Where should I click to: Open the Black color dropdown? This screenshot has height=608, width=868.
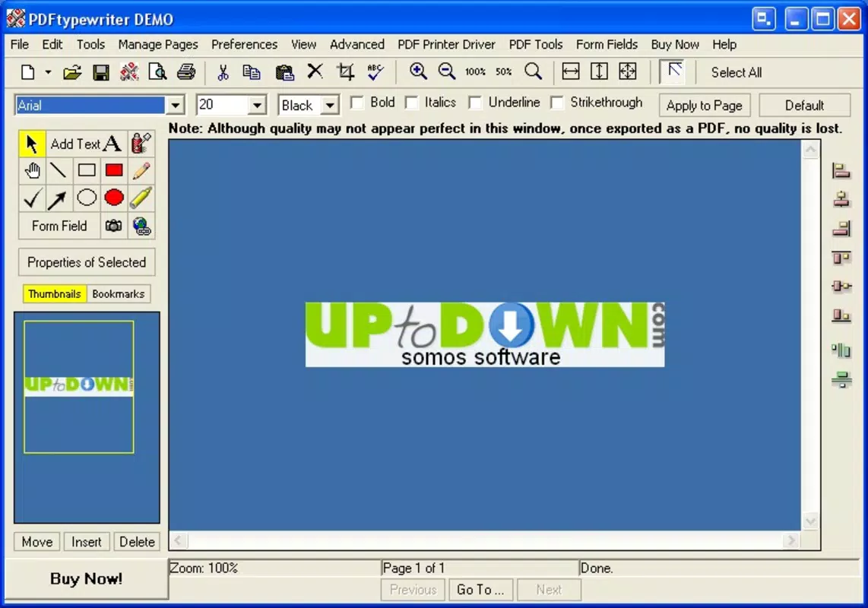(330, 105)
